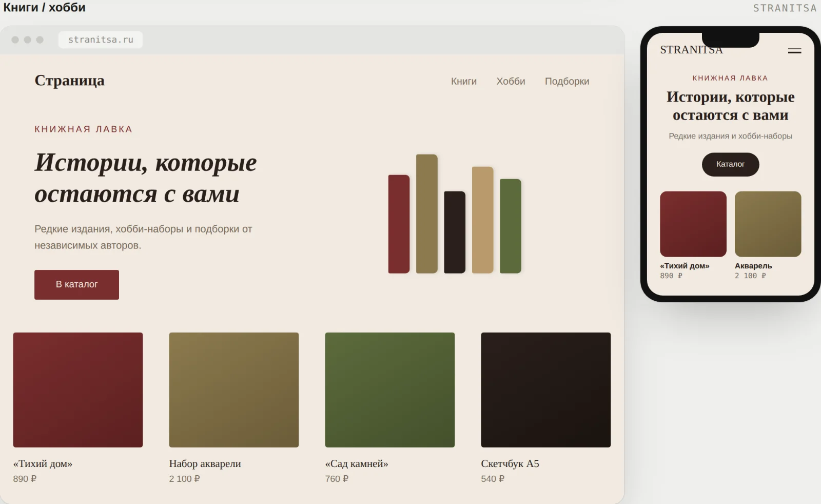Click the «Редкие издания и хобби-наборы» subtitle in phone
This screenshot has height=504, width=821.
click(x=730, y=136)
